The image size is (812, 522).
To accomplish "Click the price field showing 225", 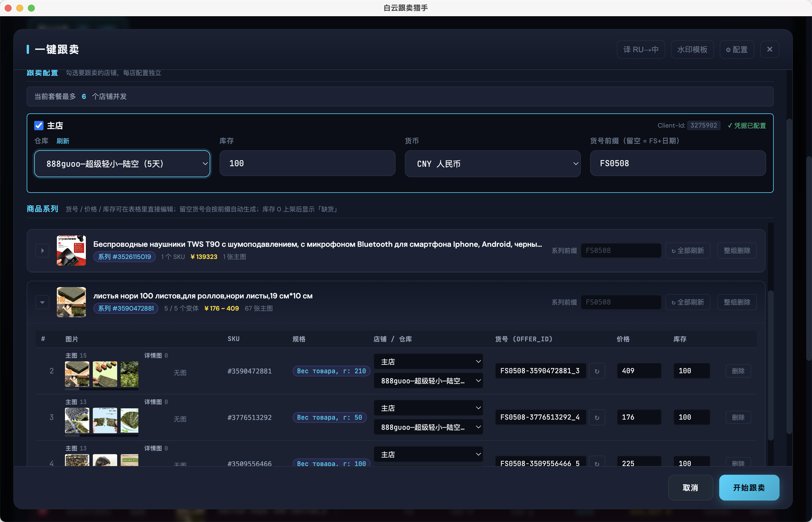I will (x=639, y=462).
